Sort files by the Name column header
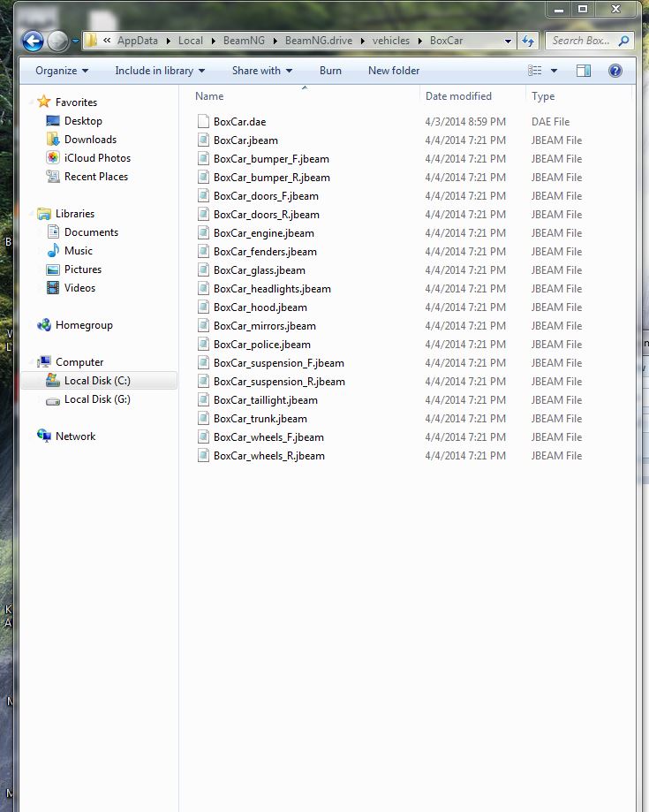The width and height of the screenshot is (649, 812). click(x=209, y=96)
